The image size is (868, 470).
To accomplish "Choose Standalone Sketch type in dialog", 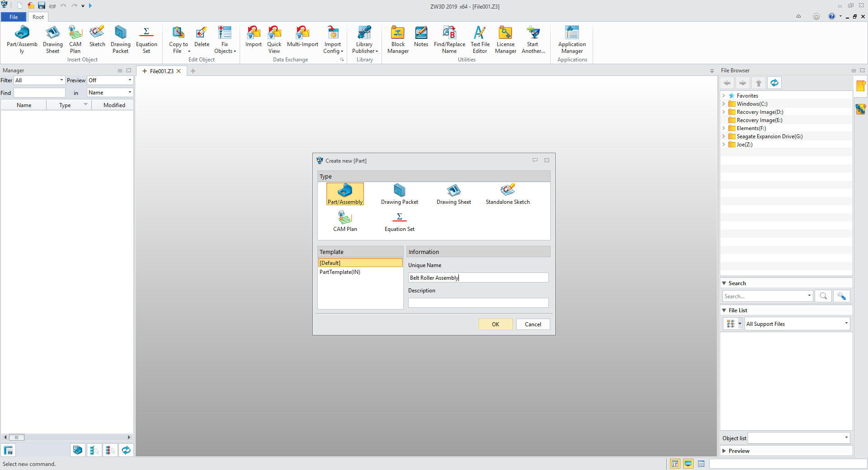I will (507, 194).
